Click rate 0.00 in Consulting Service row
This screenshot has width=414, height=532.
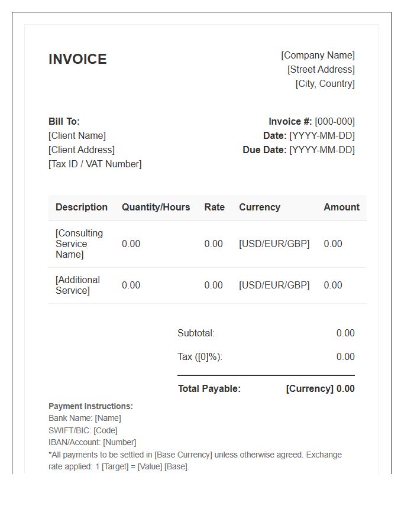(x=214, y=244)
